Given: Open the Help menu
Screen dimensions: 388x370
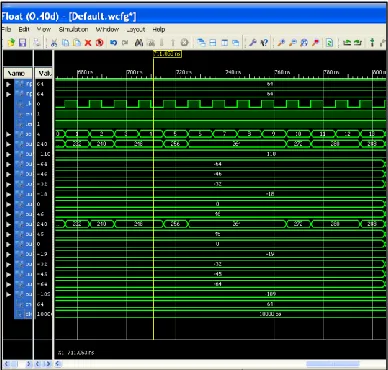Looking at the screenshot, I should [159, 29].
